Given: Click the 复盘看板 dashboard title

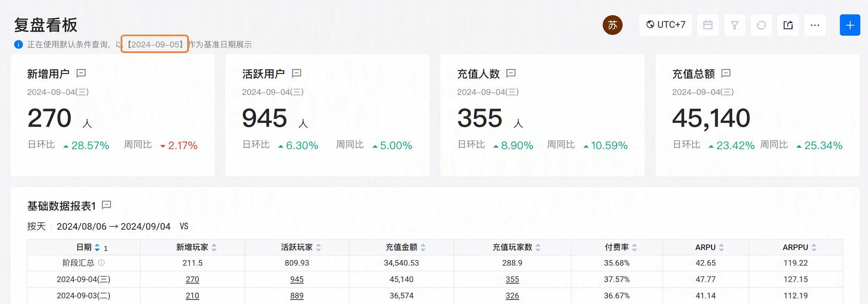Looking at the screenshot, I should tap(45, 25).
